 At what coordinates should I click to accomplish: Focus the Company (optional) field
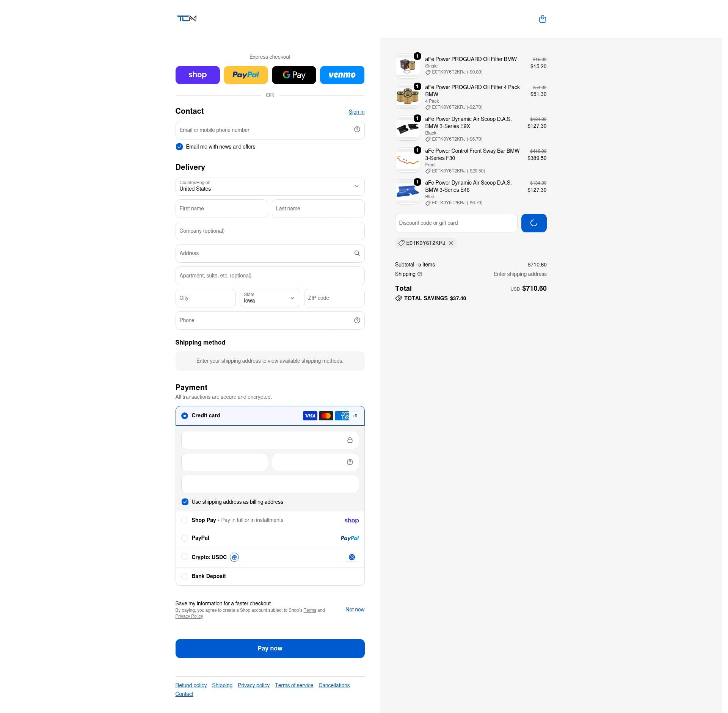[x=270, y=231]
